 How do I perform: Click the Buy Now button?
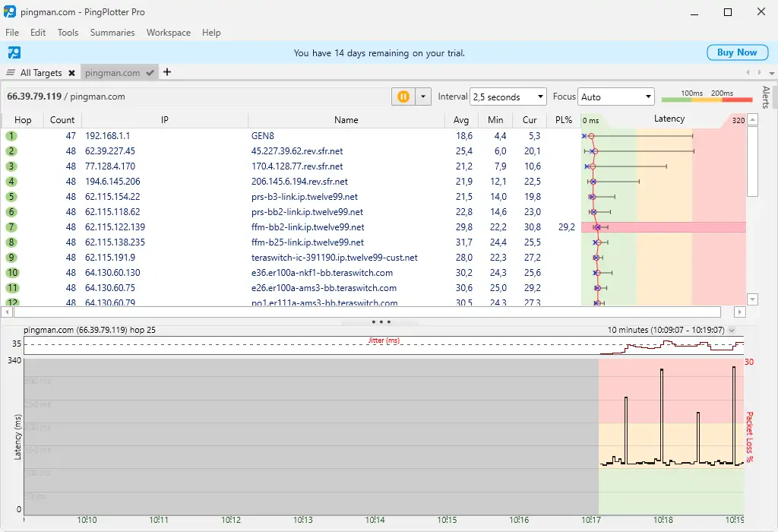[736, 52]
